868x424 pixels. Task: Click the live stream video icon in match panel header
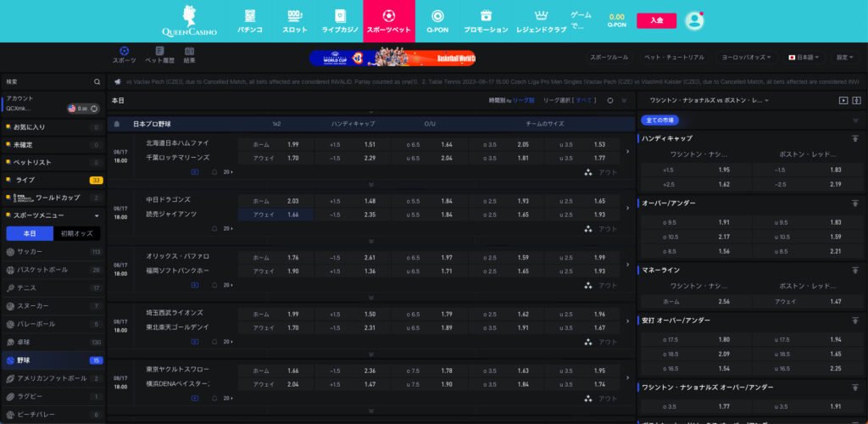tap(843, 100)
